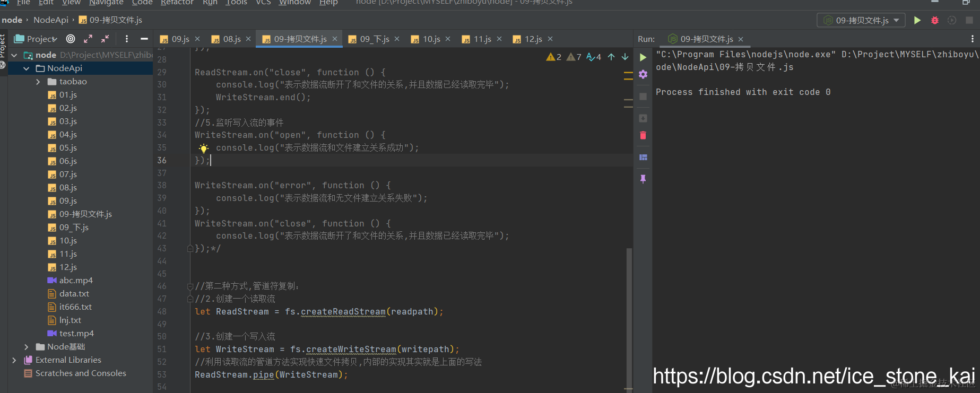Hide the Project tool window
The image size is (980, 393).
[144, 39]
